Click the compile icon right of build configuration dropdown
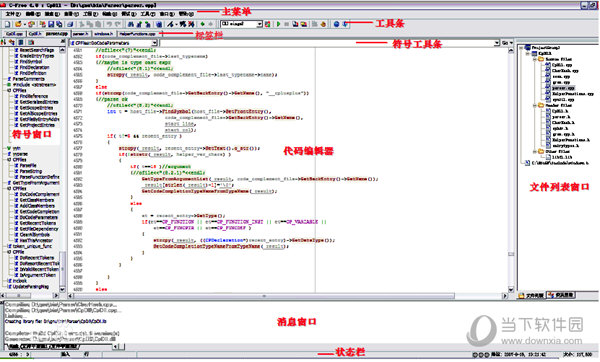The height and width of the screenshot is (362, 600). [267, 24]
